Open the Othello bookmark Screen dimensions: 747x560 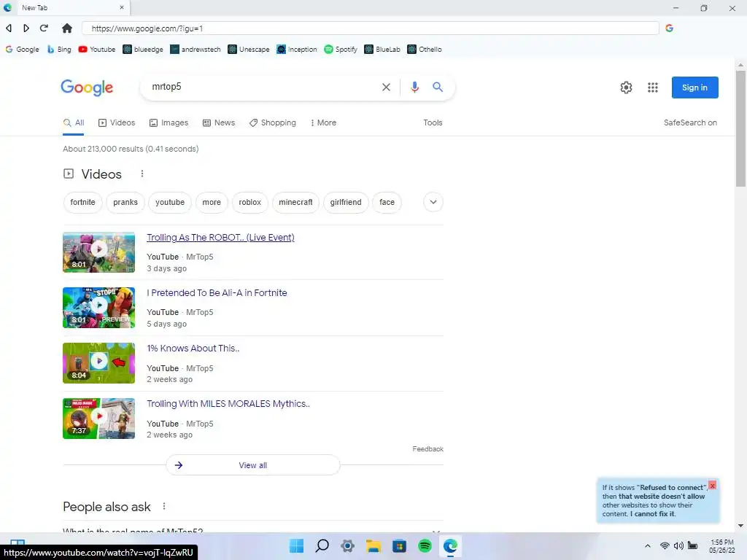point(425,49)
